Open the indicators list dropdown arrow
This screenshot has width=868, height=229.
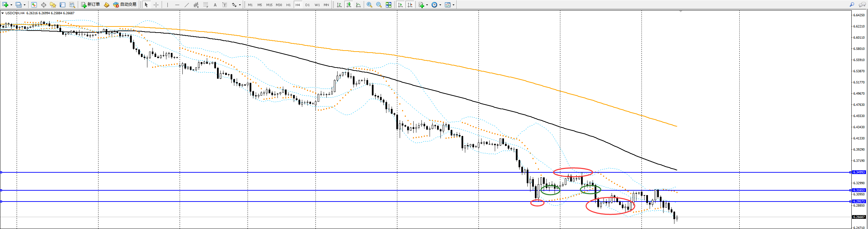pos(427,5)
